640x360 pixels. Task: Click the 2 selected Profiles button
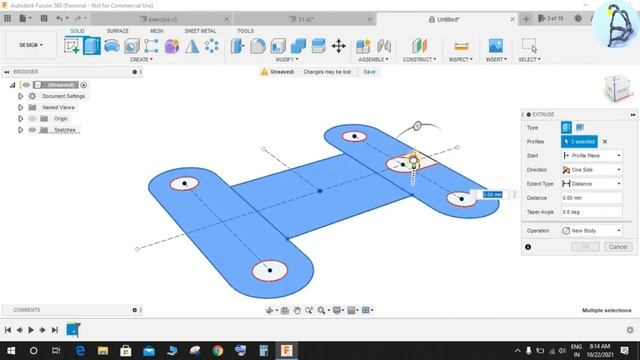(579, 142)
